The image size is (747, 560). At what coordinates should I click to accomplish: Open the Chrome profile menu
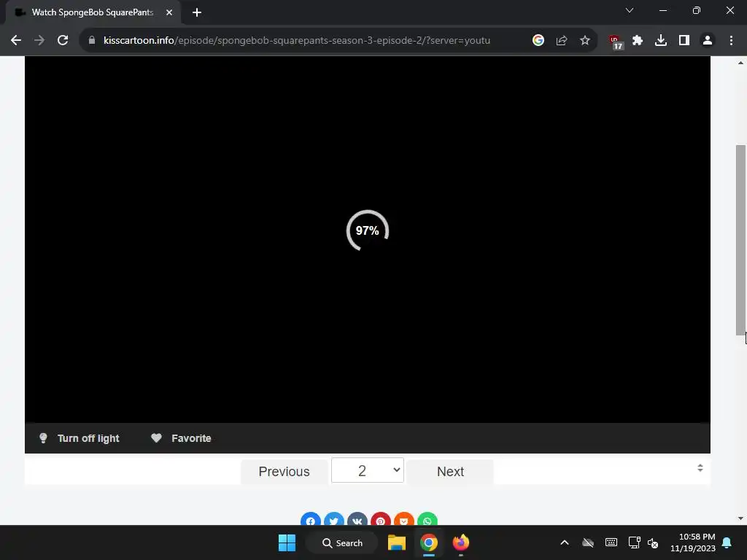point(708,41)
